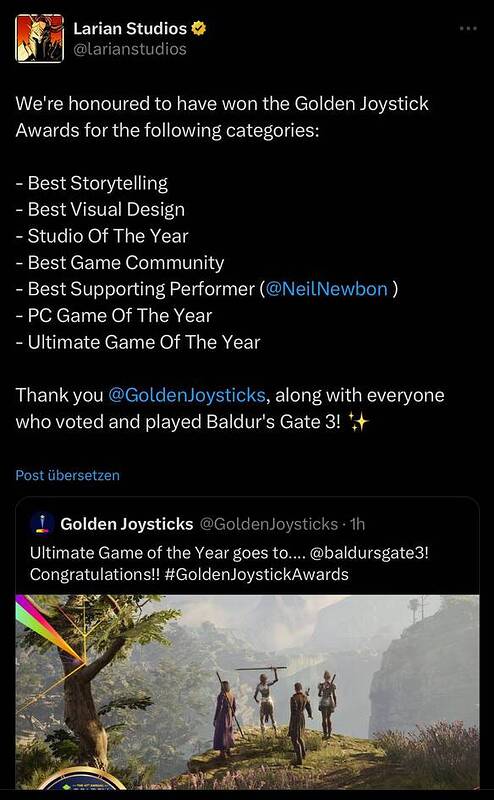Screen dimensions: 494x800
Task: Open Larian Studios profile avatar
Action: [39, 38]
